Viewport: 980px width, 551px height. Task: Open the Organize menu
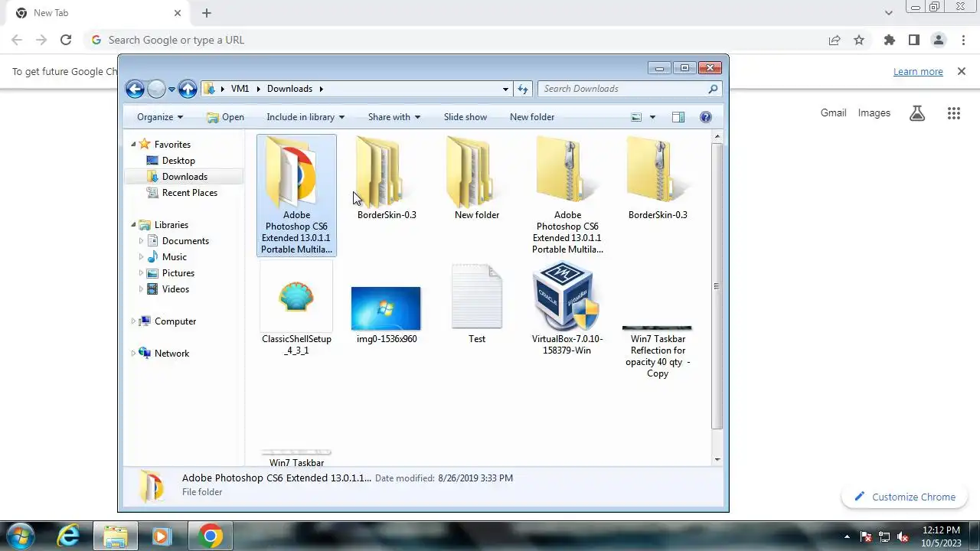click(x=159, y=117)
